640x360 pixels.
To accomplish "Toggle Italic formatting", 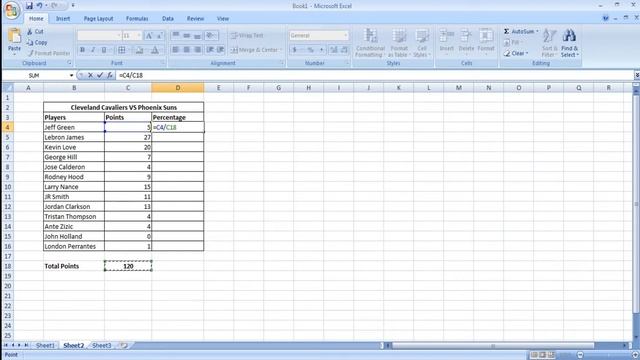I will tap(93, 50).
